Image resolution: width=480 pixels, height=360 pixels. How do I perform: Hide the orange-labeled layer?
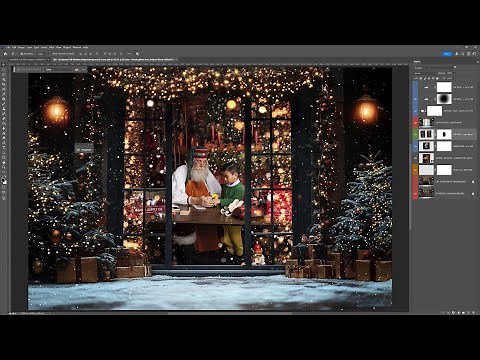[x=415, y=170]
